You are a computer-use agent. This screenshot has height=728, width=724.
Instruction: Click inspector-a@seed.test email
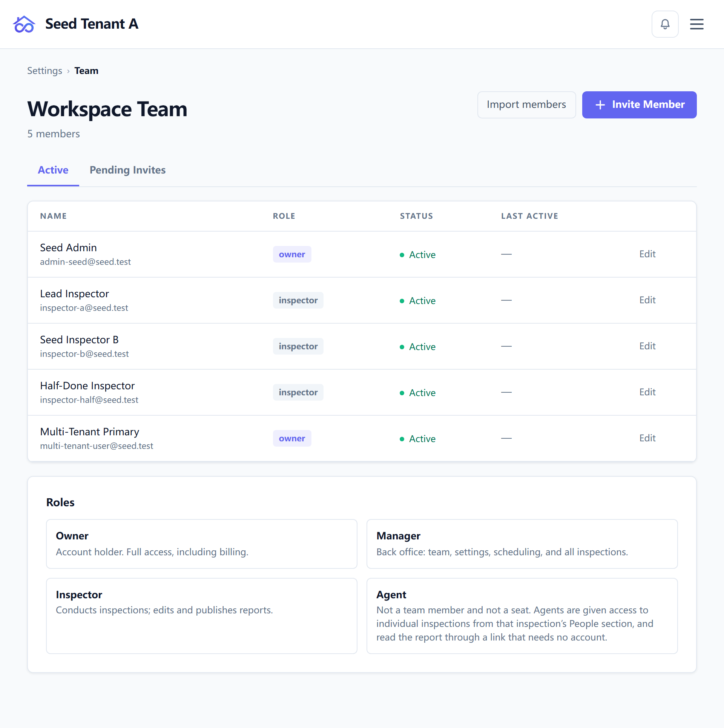[x=84, y=308]
